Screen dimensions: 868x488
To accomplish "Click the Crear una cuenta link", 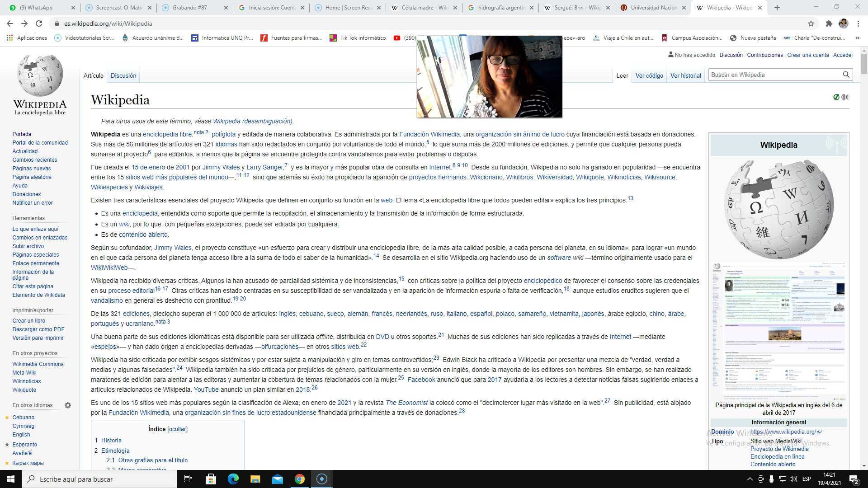I will 808,55.
